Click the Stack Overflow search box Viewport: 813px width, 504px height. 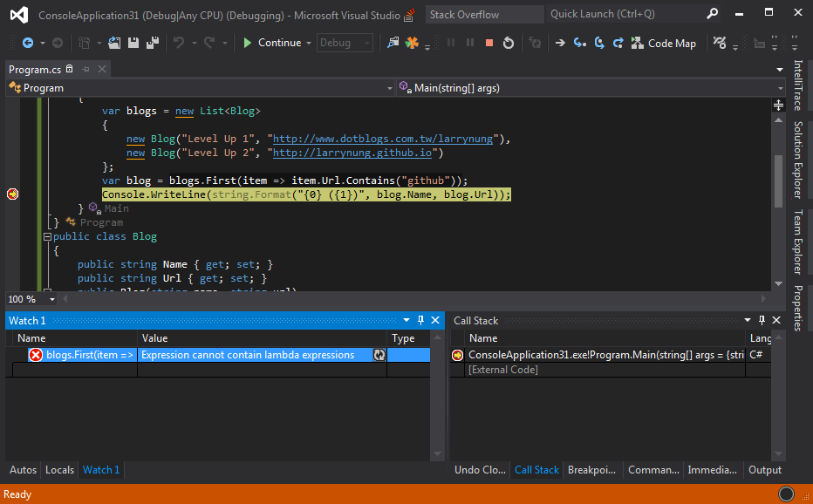[484, 15]
